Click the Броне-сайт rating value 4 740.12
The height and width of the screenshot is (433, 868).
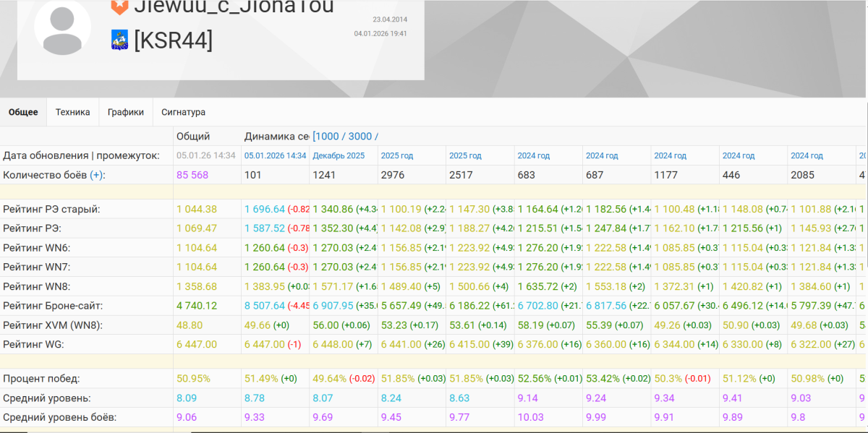pos(197,306)
